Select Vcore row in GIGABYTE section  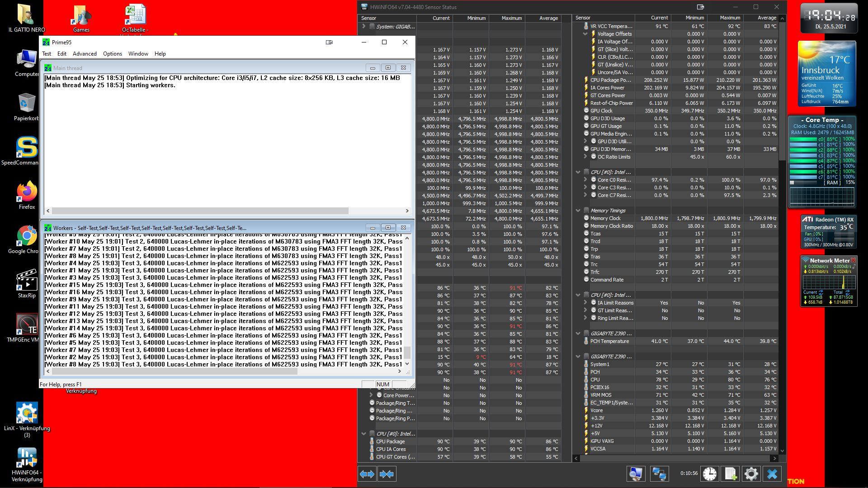[676, 410]
